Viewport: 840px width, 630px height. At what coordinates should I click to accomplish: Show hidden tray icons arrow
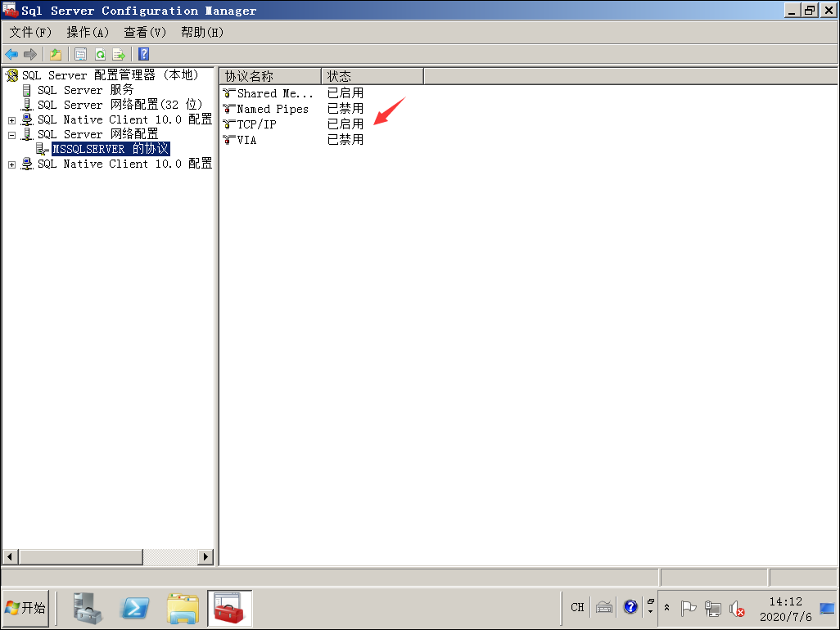[x=667, y=608]
